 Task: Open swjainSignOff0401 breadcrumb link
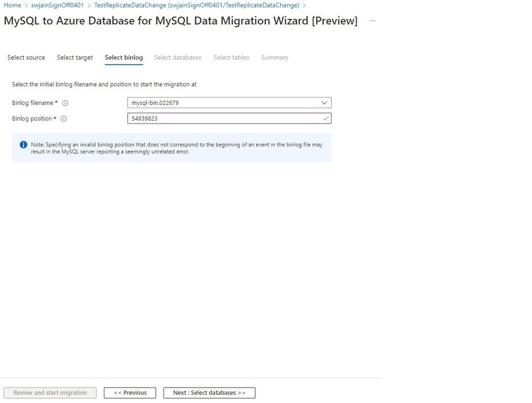coord(58,5)
